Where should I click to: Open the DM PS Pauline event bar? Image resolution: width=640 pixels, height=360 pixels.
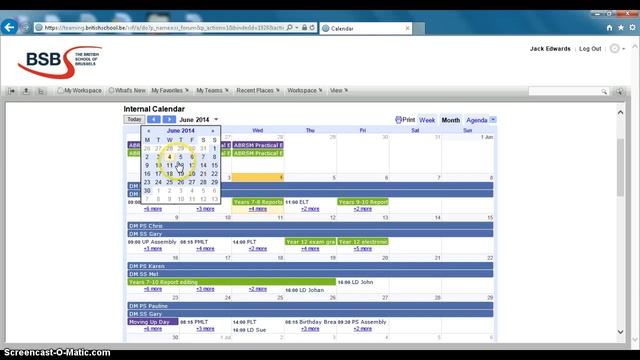310,306
